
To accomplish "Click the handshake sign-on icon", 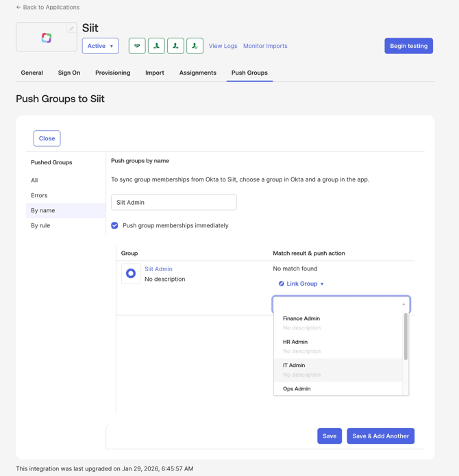I will [137, 46].
